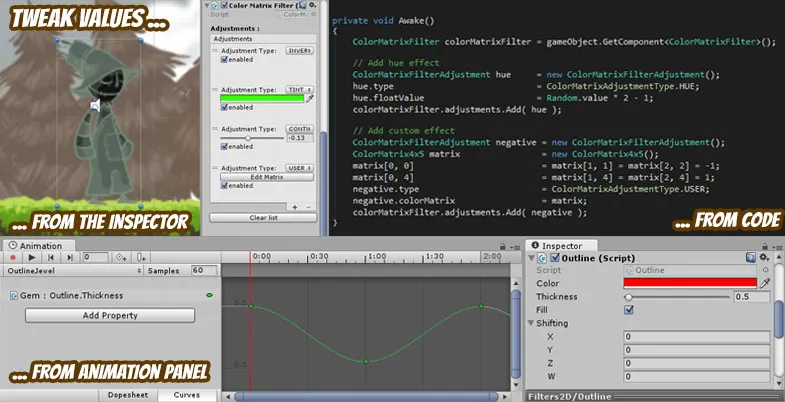Viewport: 785px width, 402px height.
Task: Lock the Animation panel with padlock icon
Action: point(503,247)
